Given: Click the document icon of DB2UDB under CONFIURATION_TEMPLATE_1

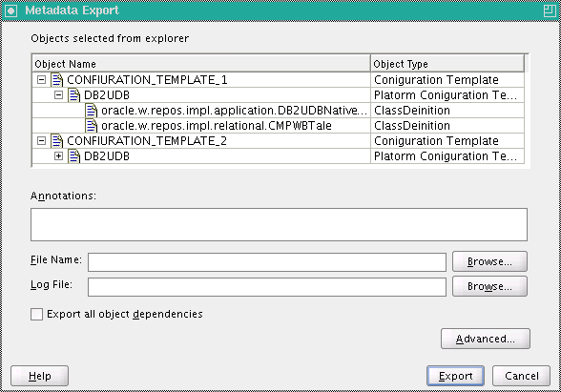Looking at the screenshot, I should [x=74, y=95].
